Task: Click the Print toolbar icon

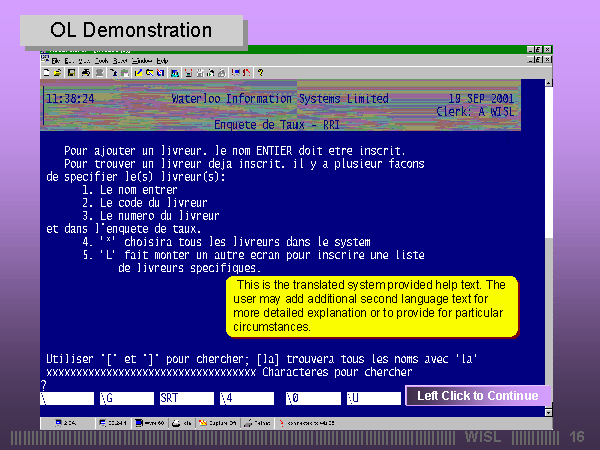Action: tap(85, 72)
